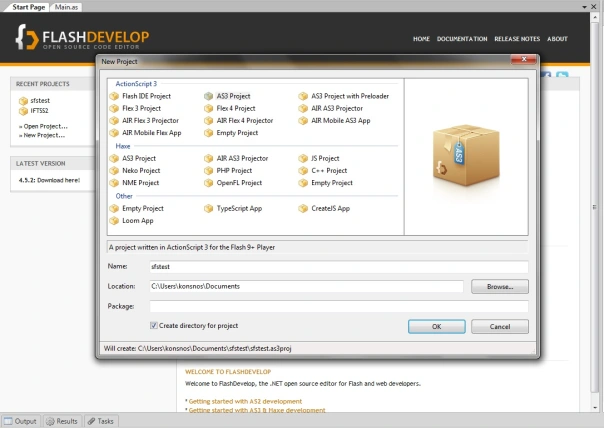Choose the JS Project icon

pyautogui.click(x=303, y=158)
